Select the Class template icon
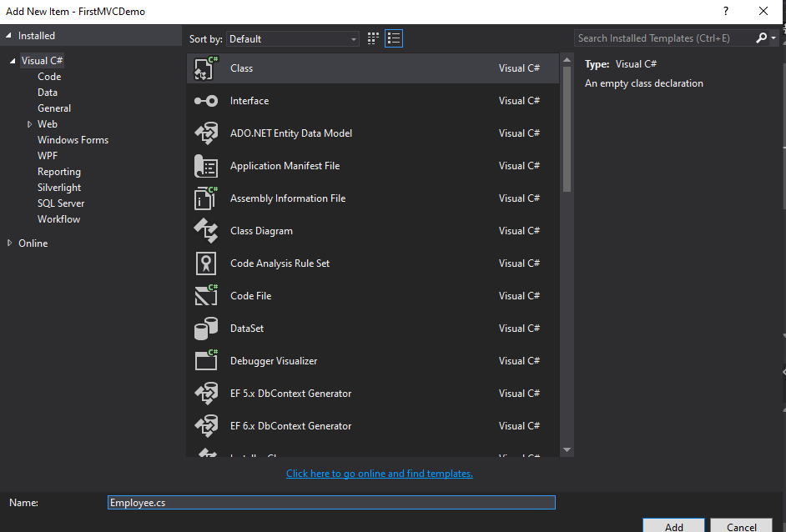This screenshot has height=532, width=786. pos(206,68)
